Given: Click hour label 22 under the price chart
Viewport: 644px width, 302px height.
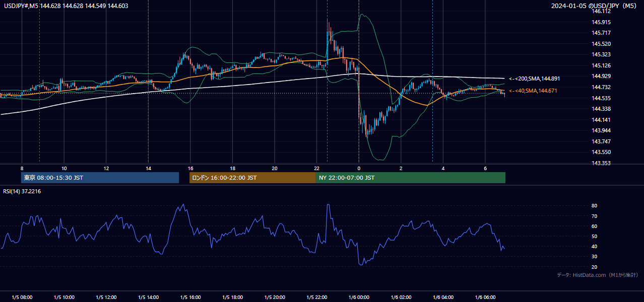Looking at the screenshot, I should pyautogui.click(x=317, y=168).
